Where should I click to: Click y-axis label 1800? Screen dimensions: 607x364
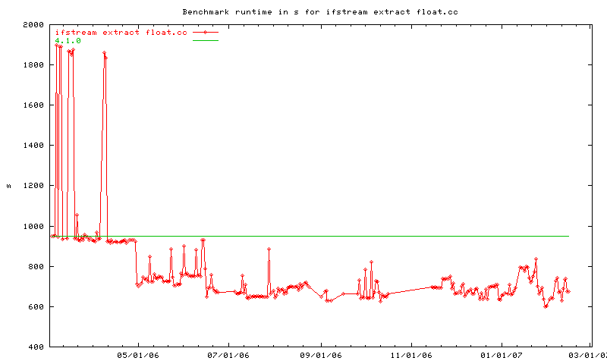pos(33,65)
